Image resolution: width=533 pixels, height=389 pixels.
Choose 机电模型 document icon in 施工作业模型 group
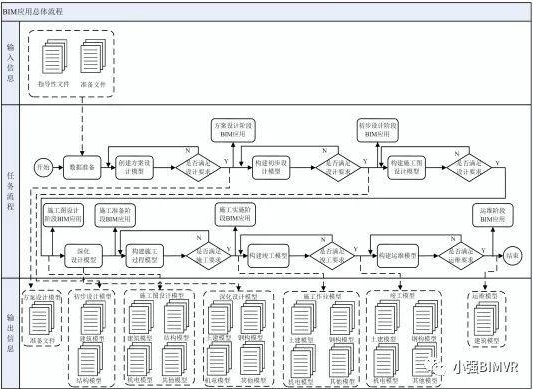point(303,361)
